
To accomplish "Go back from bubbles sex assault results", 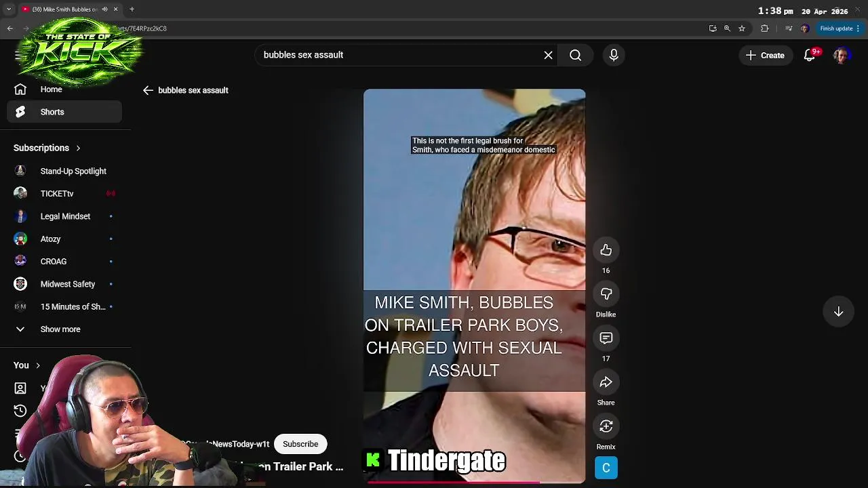I will (x=148, y=90).
